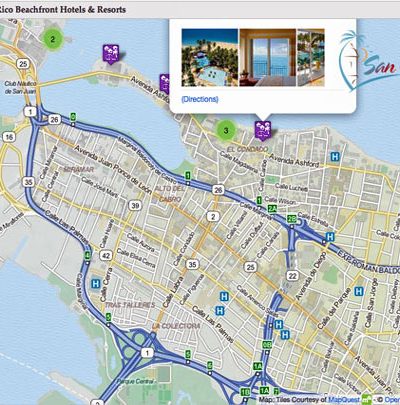Select the purple hotel marker in El Condado
The width and height of the screenshot is (400, 405).
click(263, 129)
